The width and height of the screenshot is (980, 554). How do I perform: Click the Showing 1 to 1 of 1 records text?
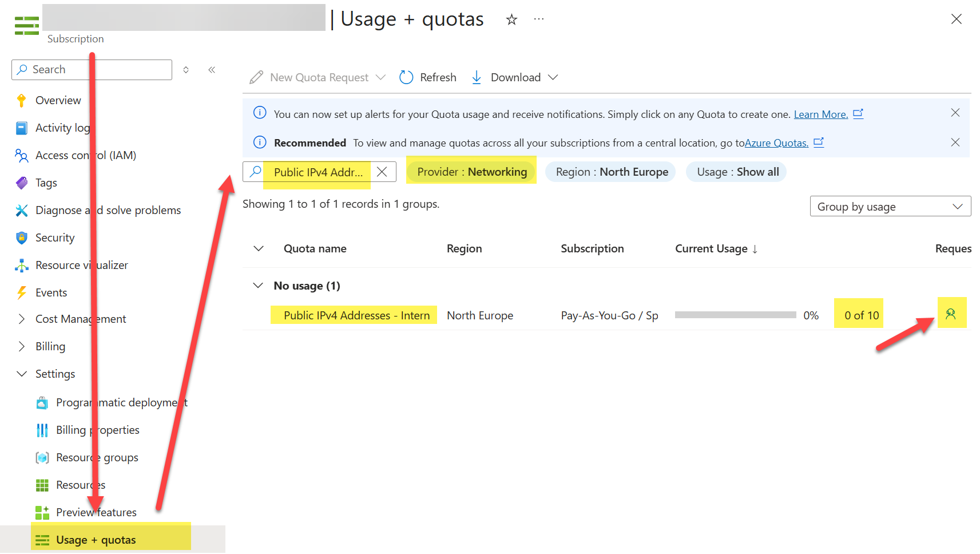click(341, 204)
